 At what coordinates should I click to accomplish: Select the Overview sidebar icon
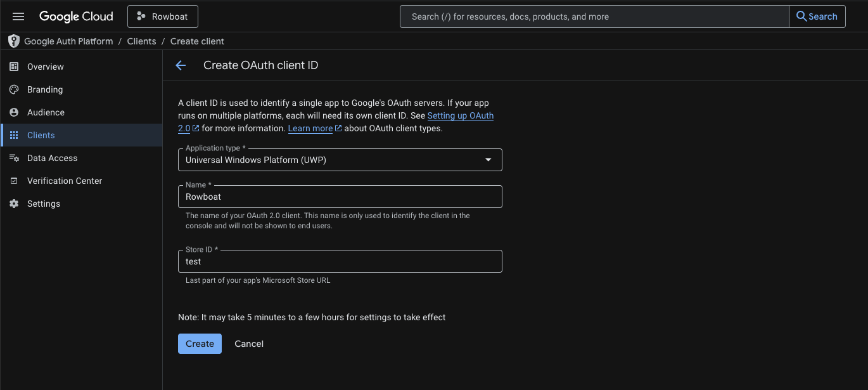click(14, 66)
